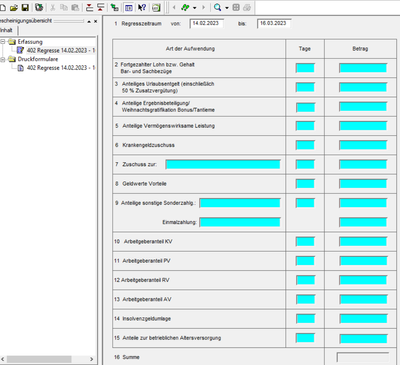Click Tage field for Anteiliges Urlaubsentgelt

[x=305, y=87]
